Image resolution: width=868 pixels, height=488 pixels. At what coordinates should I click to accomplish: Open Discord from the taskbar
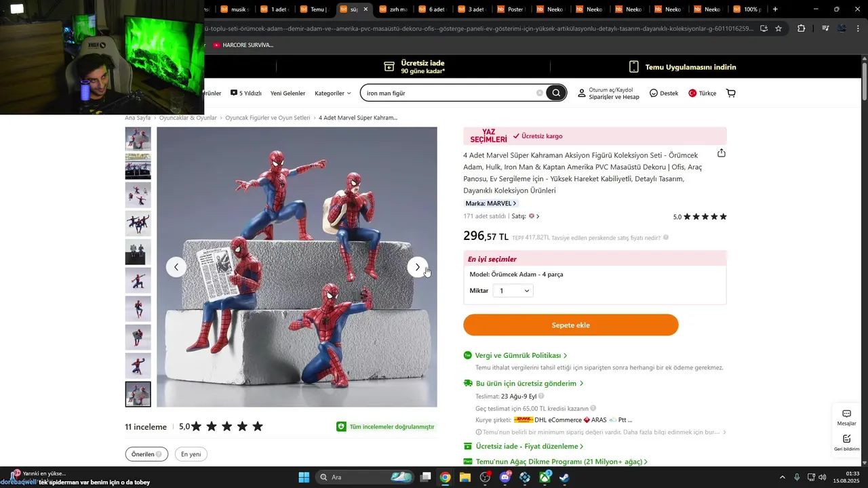tap(505, 477)
